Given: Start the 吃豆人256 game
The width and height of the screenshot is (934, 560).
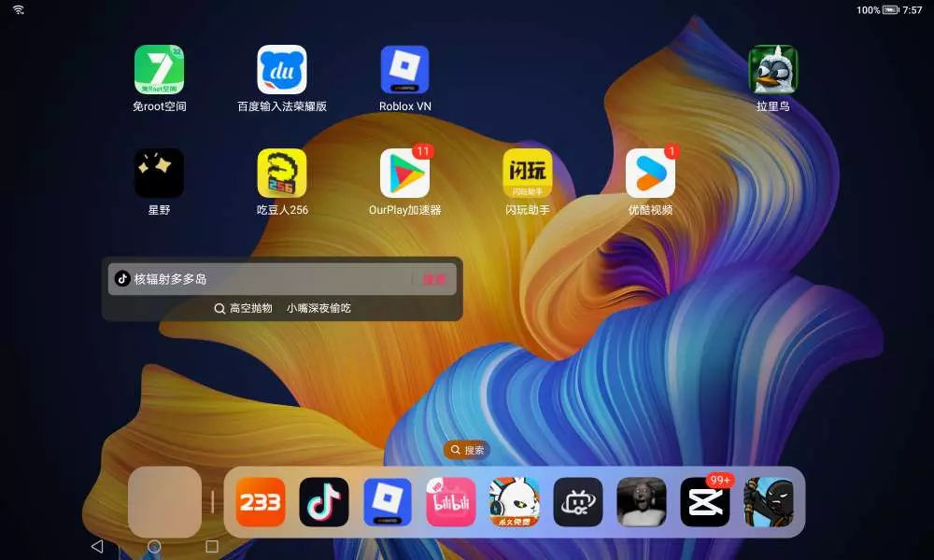Looking at the screenshot, I should tap(282, 174).
